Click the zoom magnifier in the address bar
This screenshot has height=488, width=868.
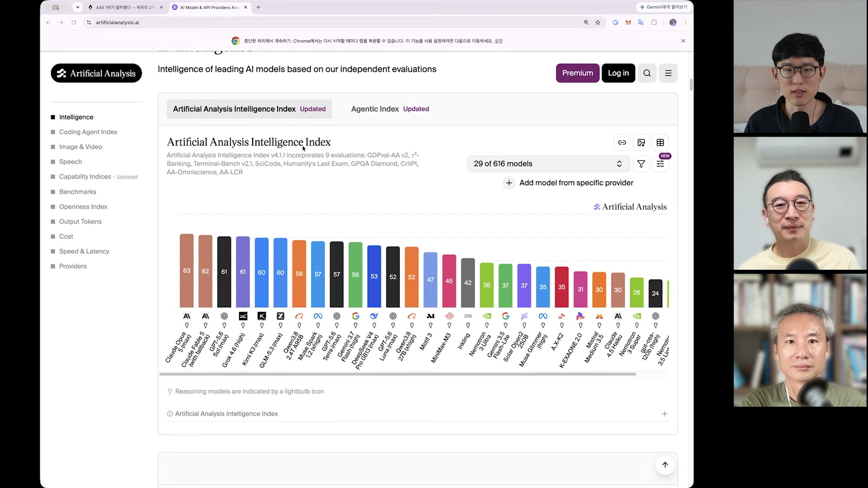tap(586, 23)
